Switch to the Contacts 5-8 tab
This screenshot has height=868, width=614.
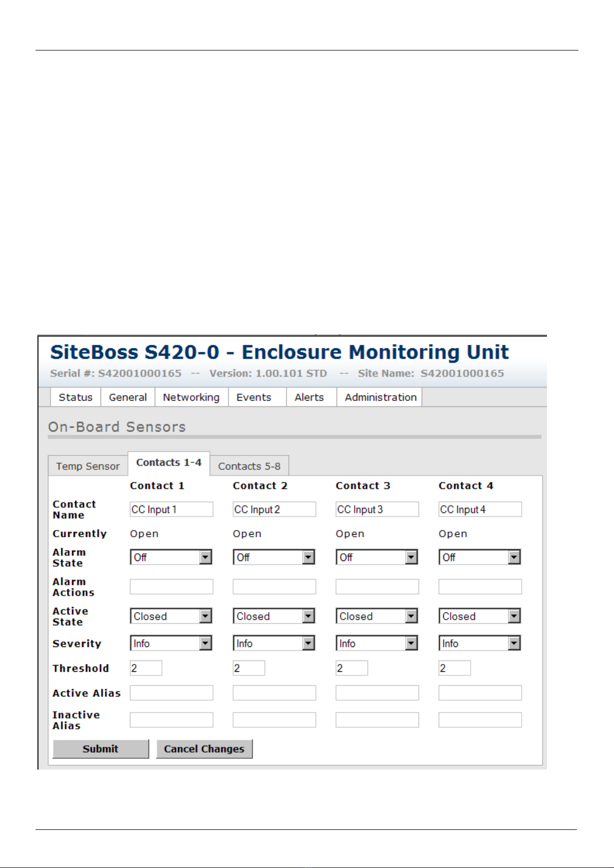point(249,466)
